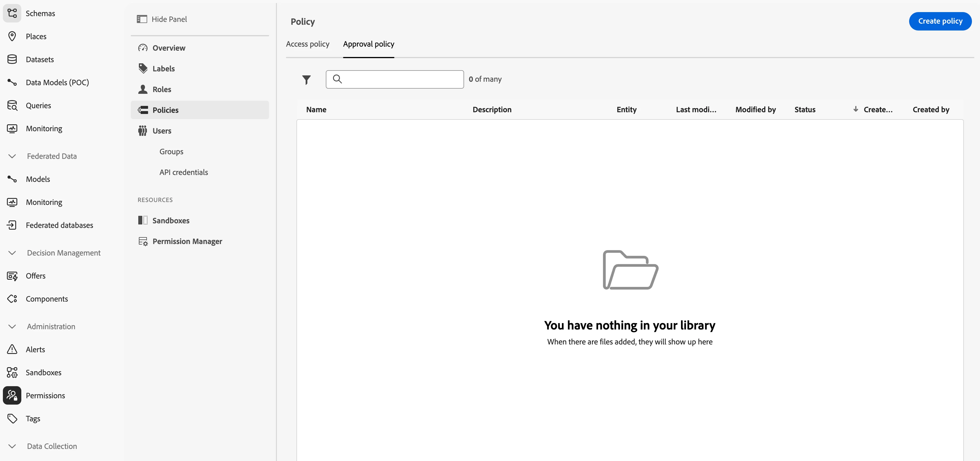Click the Alerts warning triangle icon
Viewport: 980px width, 461px height.
[x=12, y=349]
